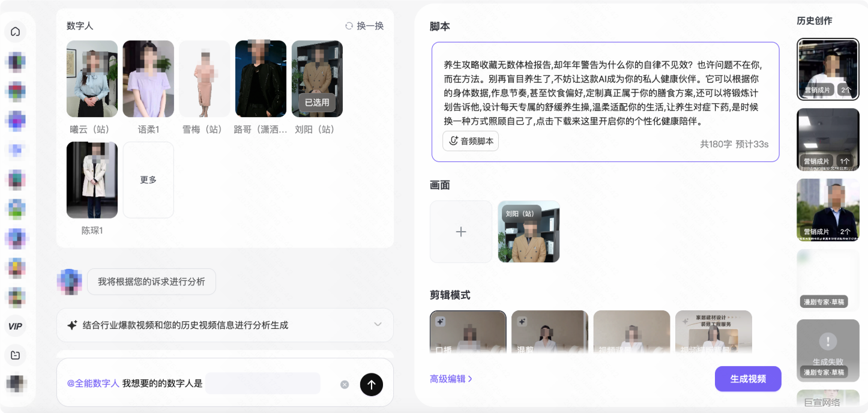Click the 更多 digital humans button
Image resolution: width=868 pixels, height=413 pixels.
pos(148,179)
